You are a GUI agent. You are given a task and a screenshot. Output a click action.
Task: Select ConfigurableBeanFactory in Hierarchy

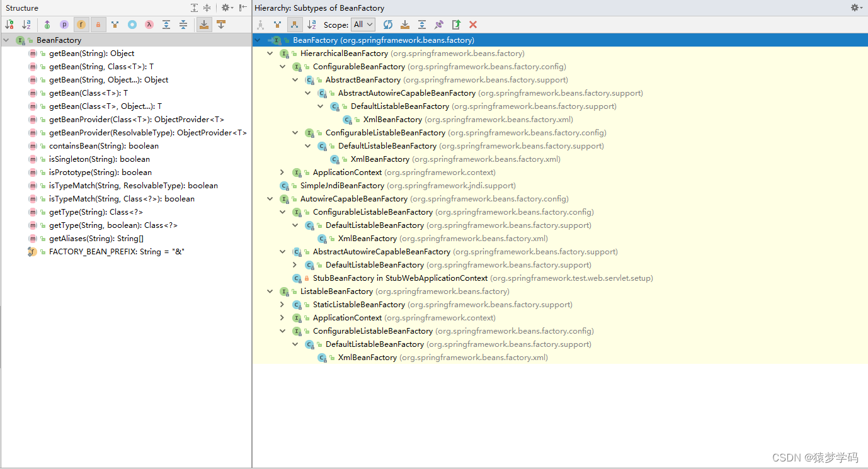click(x=359, y=67)
